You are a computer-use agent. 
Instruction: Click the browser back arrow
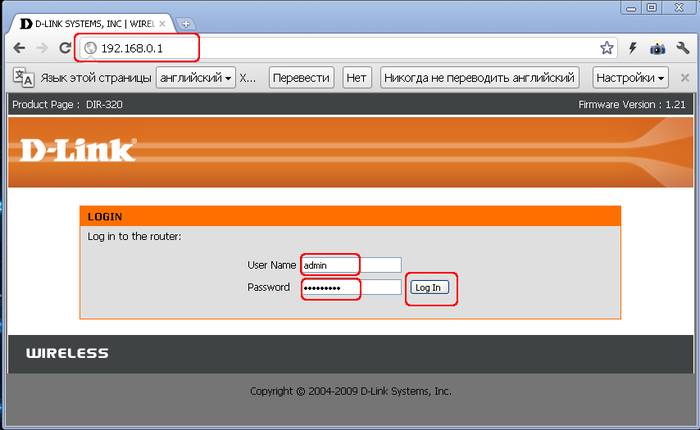tap(19, 47)
